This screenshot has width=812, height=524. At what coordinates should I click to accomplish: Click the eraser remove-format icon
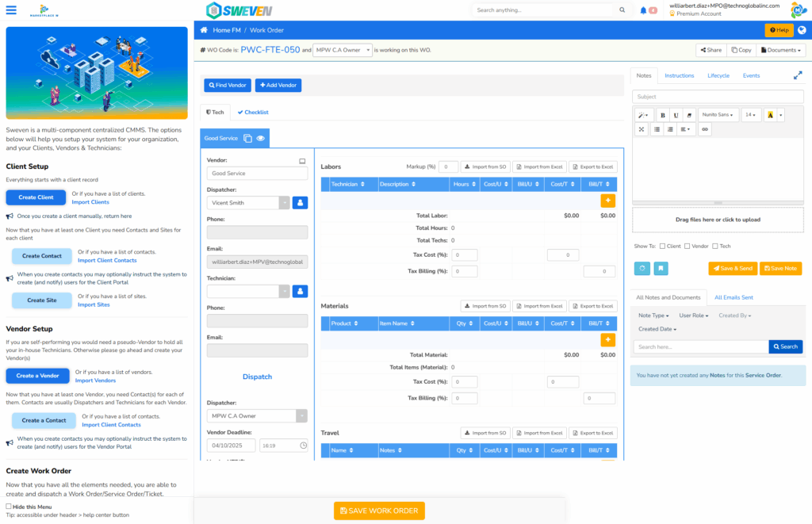pyautogui.click(x=689, y=115)
